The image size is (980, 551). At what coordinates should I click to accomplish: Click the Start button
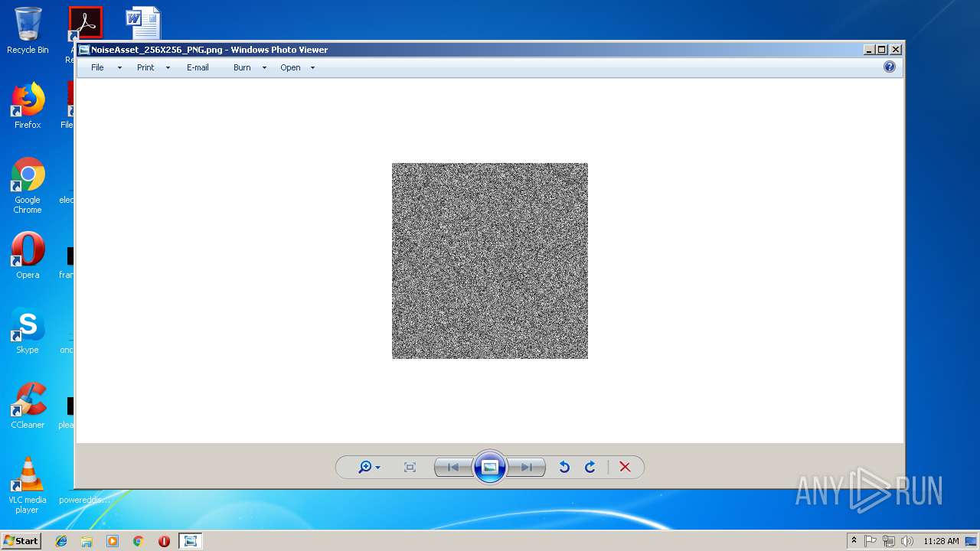click(21, 540)
